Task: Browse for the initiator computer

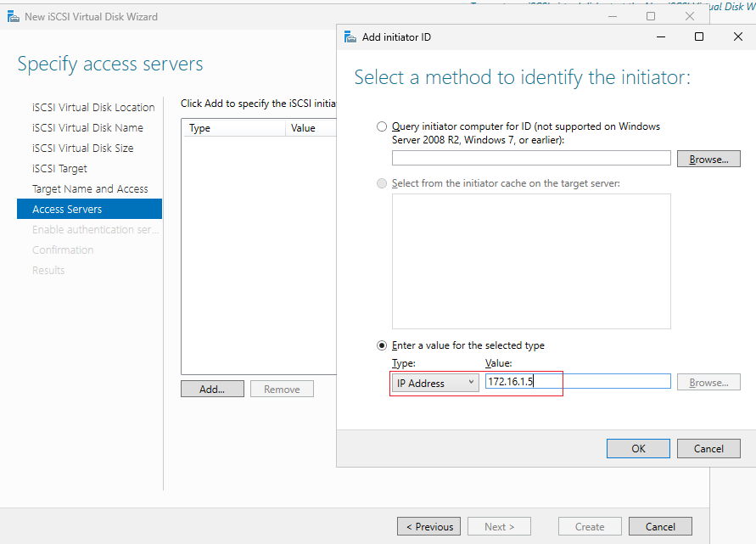Action: [708, 159]
